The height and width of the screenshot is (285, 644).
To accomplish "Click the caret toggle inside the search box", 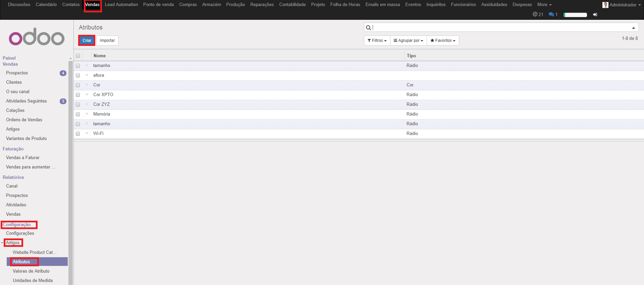I will coord(633,28).
